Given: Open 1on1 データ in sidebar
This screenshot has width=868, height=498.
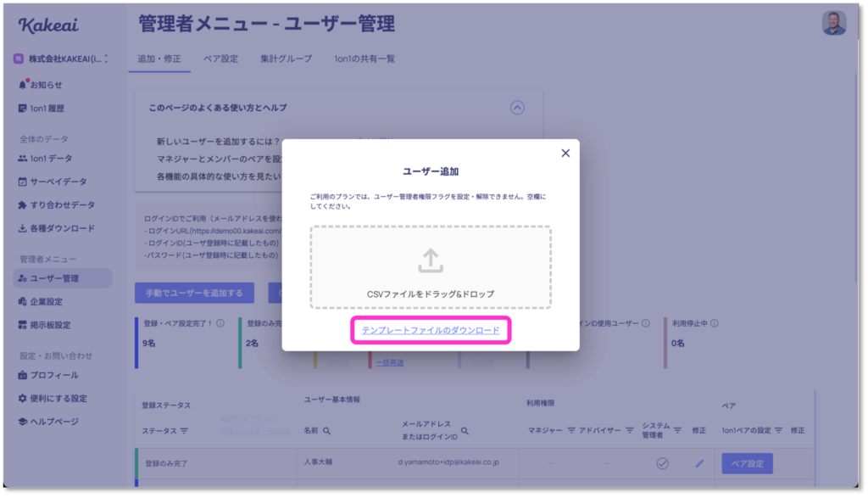Looking at the screenshot, I should point(46,159).
